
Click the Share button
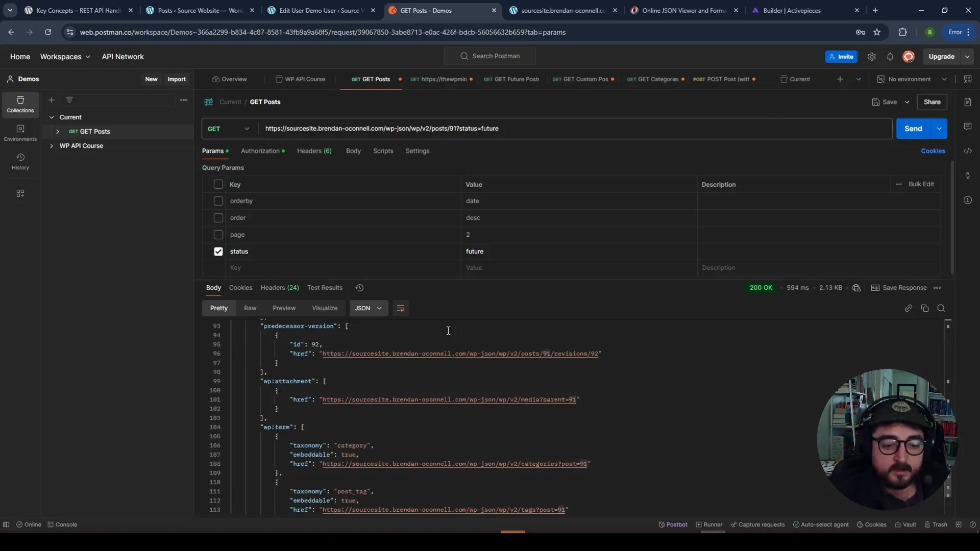click(x=932, y=102)
